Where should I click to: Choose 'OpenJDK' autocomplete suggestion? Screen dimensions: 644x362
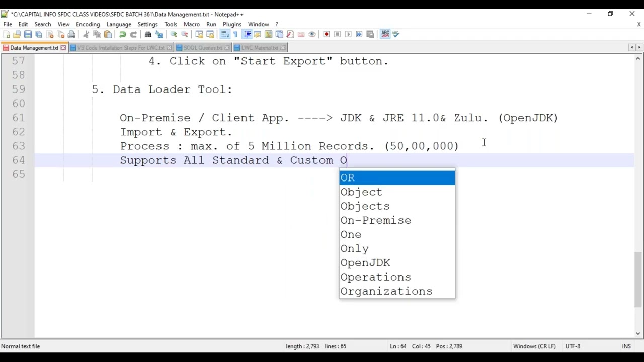tap(397, 263)
